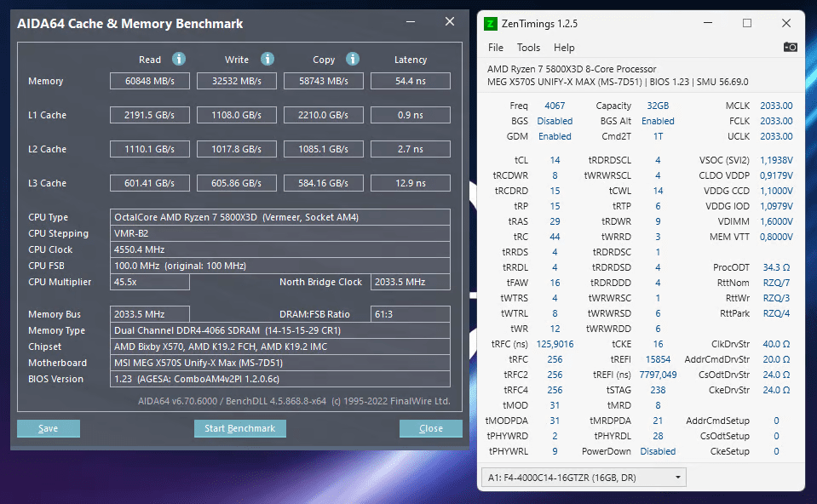Click the Freq value 4067 in ZenTimings
The height and width of the screenshot is (504, 817).
(555, 106)
